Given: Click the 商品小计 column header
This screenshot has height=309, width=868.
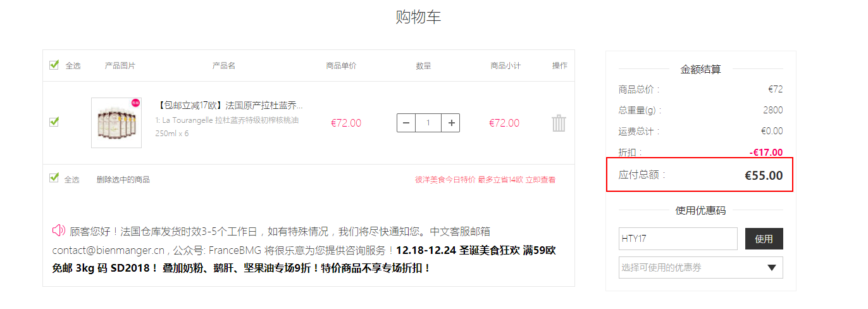Looking at the screenshot, I should click(x=505, y=66).
